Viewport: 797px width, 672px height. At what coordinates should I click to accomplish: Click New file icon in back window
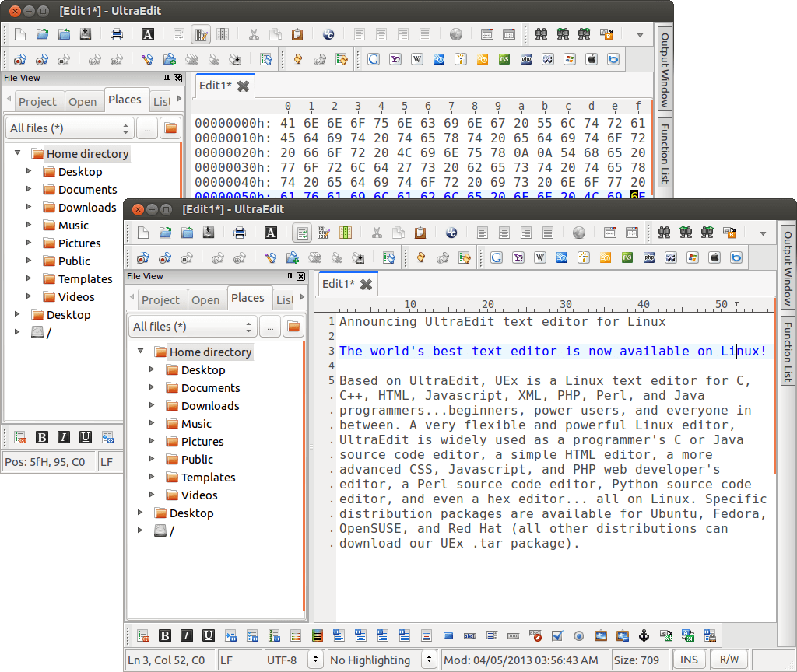[20, 34]
